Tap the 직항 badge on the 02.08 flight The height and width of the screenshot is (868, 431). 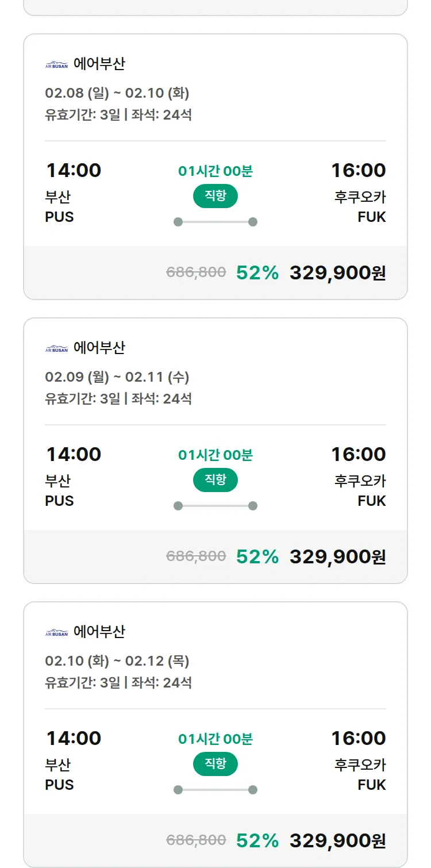click(x=215, y=196)
